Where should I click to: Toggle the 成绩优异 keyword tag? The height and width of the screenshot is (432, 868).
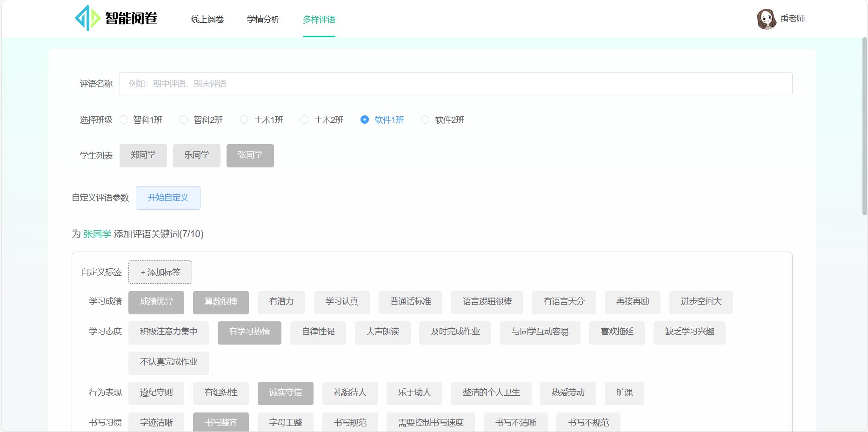click(156, 302)
